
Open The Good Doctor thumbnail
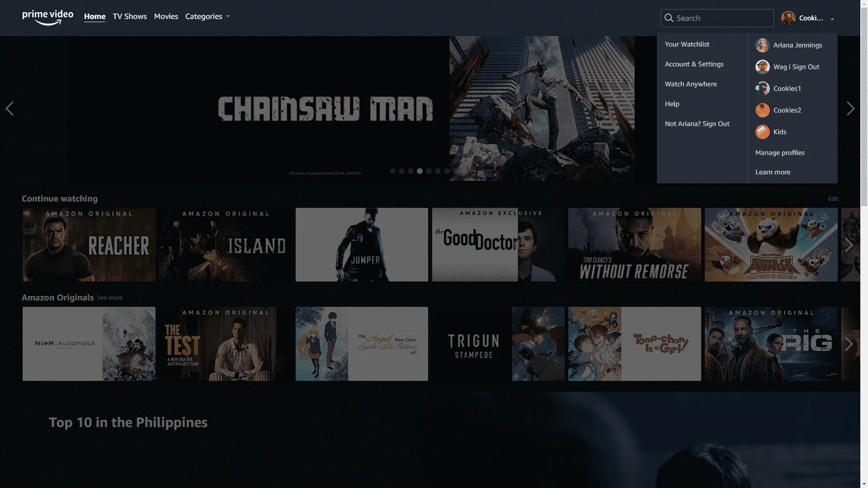tap(498, 245)
